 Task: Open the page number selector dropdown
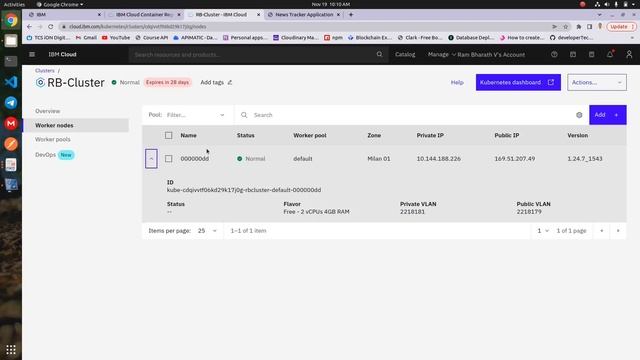(x=543, y=231)
